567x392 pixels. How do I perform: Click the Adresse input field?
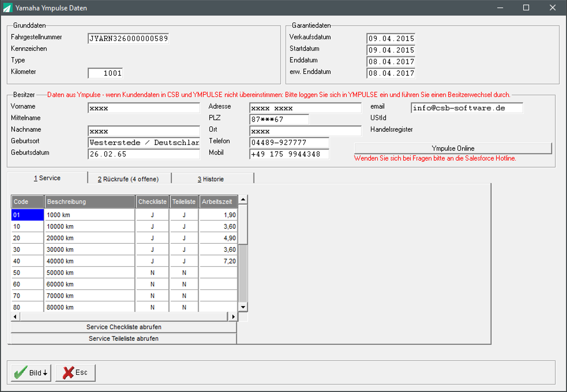tap(305, 108)
